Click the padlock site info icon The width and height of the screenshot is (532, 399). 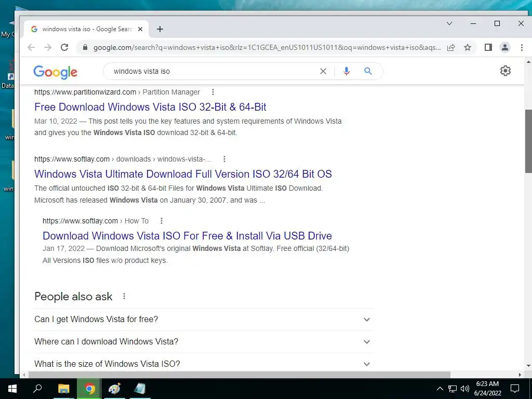pos(85,47)
